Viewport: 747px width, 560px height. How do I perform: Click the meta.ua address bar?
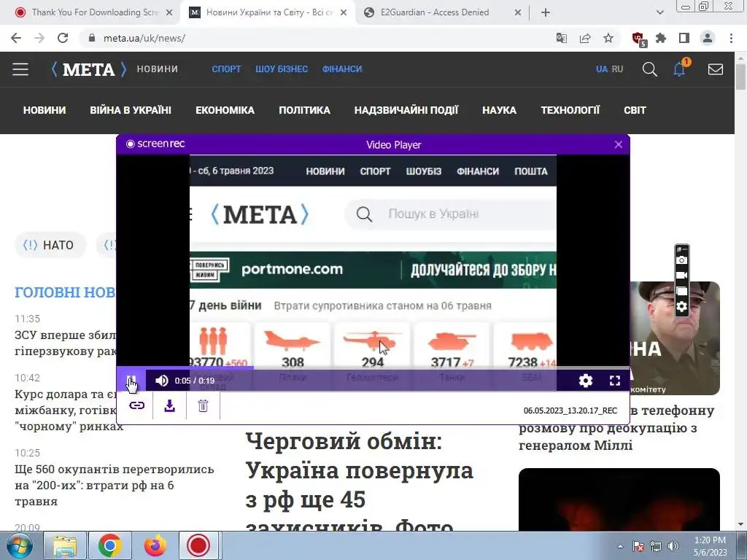(314, 38)
